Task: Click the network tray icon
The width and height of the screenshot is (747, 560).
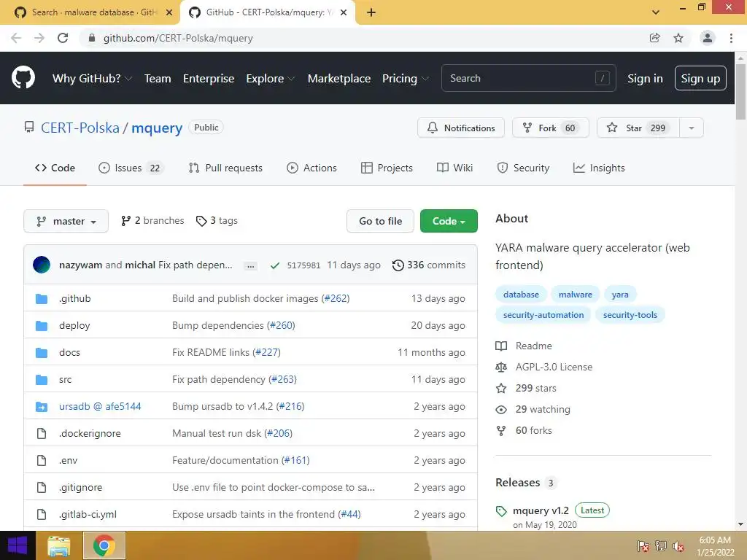Action: [x=661, y=546]
